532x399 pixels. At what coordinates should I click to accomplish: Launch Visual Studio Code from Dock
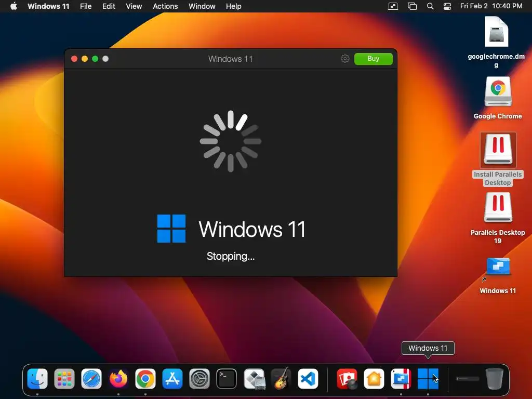point(308,379)
